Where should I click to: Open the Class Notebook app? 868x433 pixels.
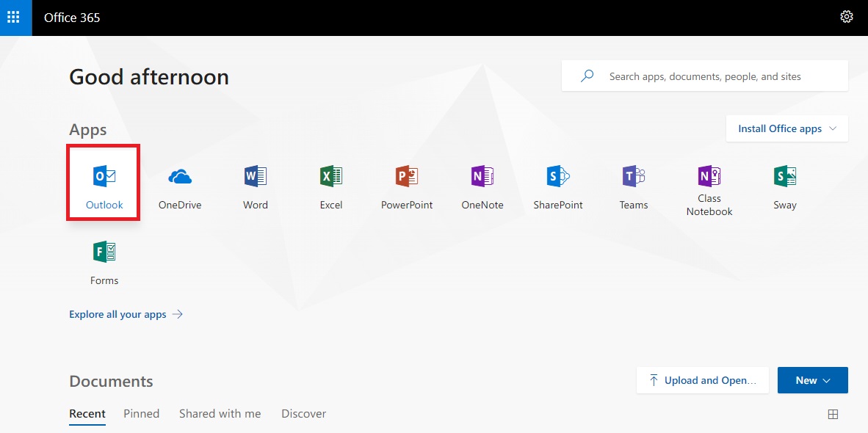point(709,189)
